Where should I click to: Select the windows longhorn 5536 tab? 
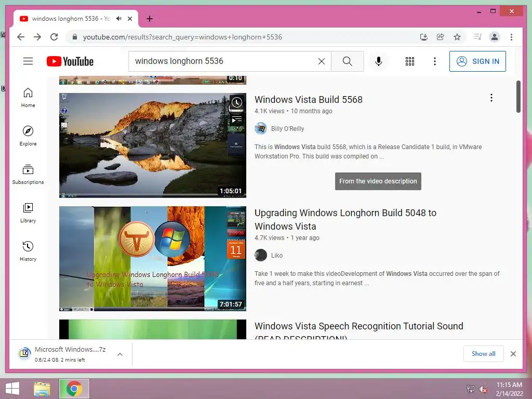[76, 19]
